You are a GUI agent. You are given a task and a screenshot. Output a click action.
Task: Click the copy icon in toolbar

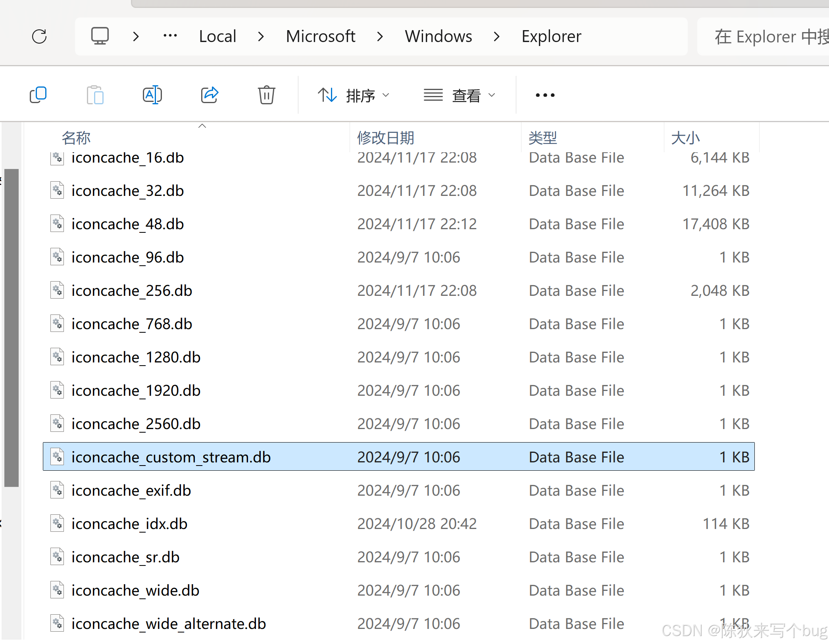pyautogui.click(x=38, y=95)
